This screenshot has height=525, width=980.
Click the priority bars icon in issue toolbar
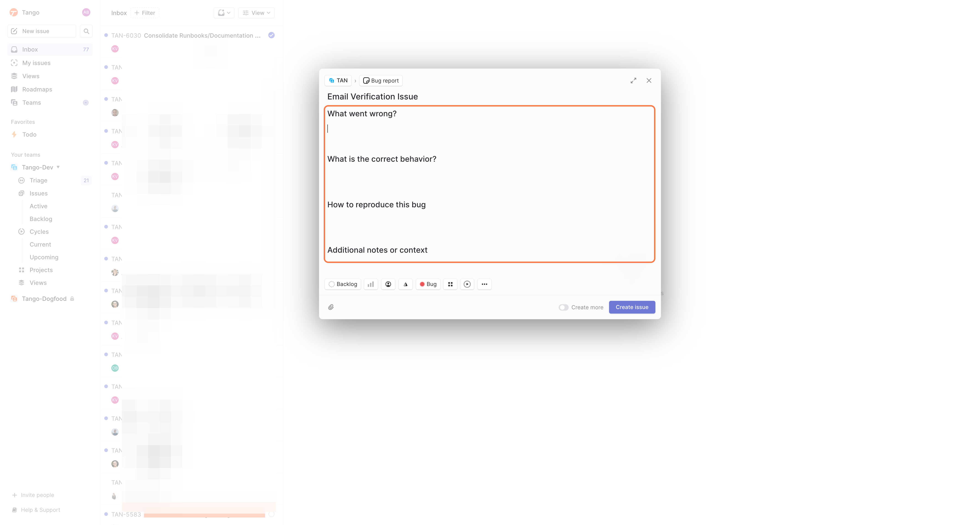[370, 284]
